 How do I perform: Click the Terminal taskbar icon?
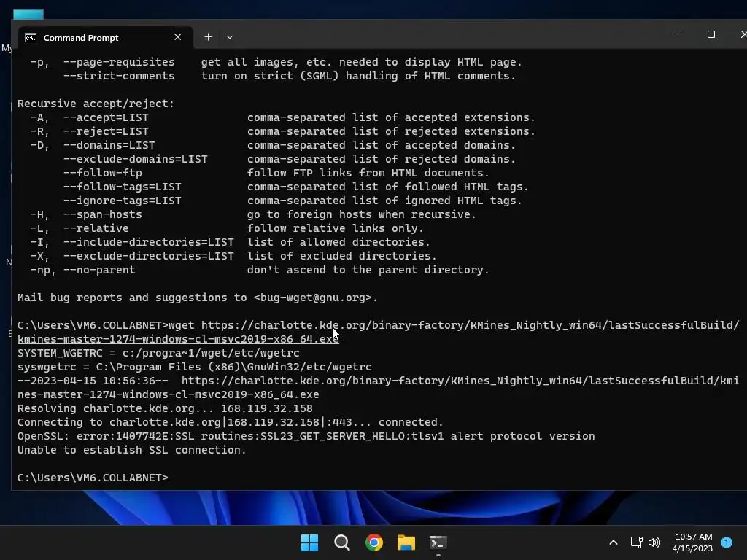click(438, 542)
